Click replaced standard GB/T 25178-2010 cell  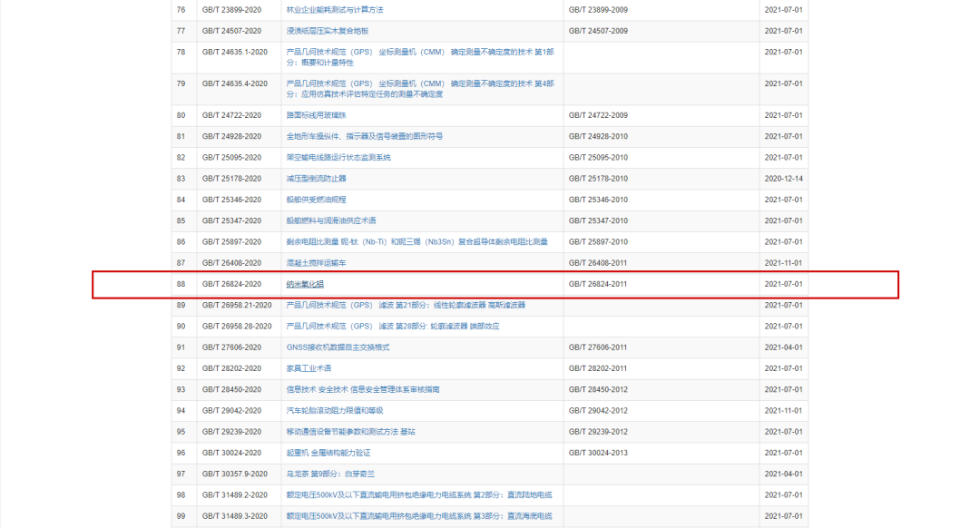coord(598,179)
